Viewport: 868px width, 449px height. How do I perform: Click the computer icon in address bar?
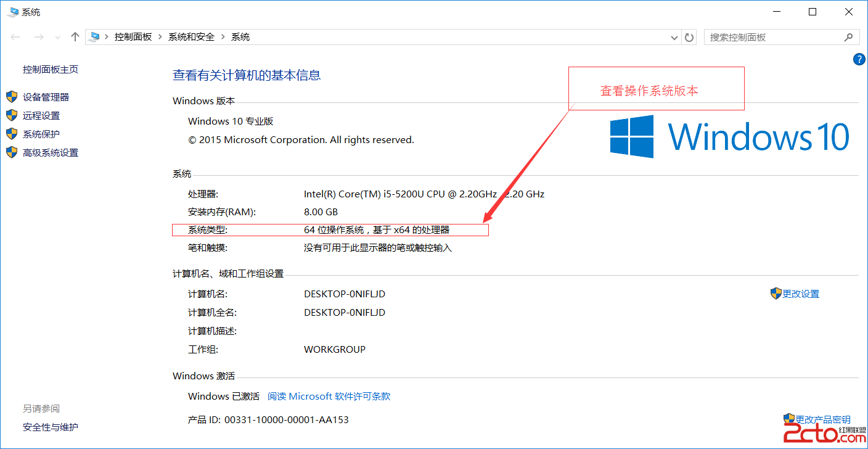[94, 37]
